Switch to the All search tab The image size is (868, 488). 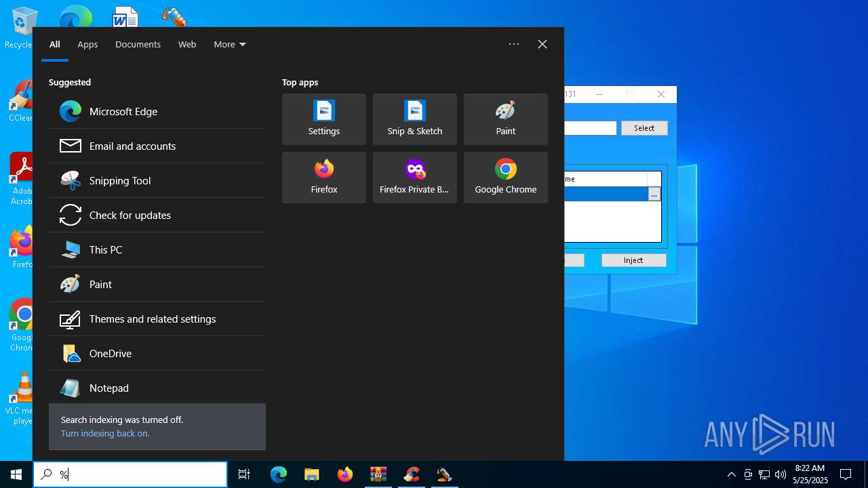(55, 44)
